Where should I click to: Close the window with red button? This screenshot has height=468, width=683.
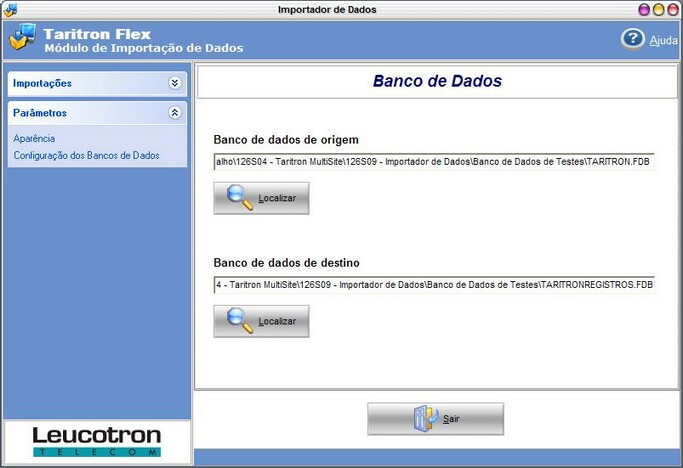click(x=673, y=10)
